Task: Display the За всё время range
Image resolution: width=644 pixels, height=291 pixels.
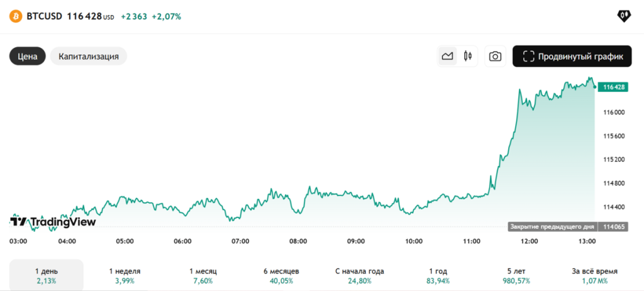Action: pos(594,275)
